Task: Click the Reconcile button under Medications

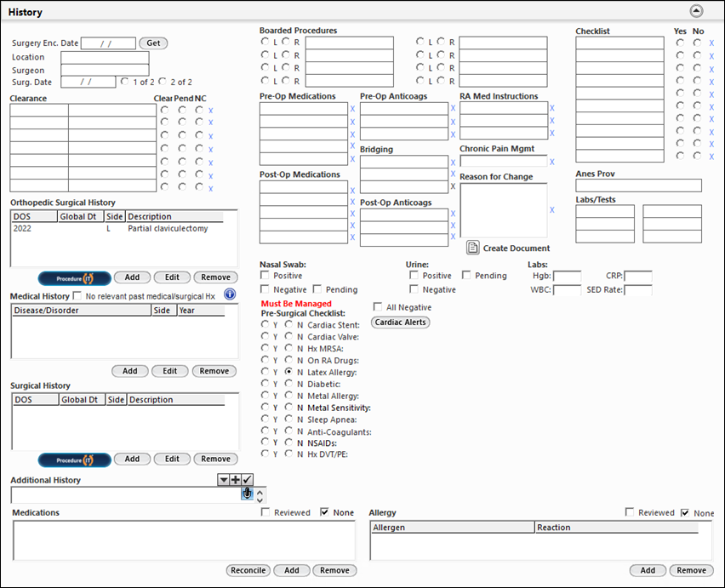Action: tap(248, 570)
